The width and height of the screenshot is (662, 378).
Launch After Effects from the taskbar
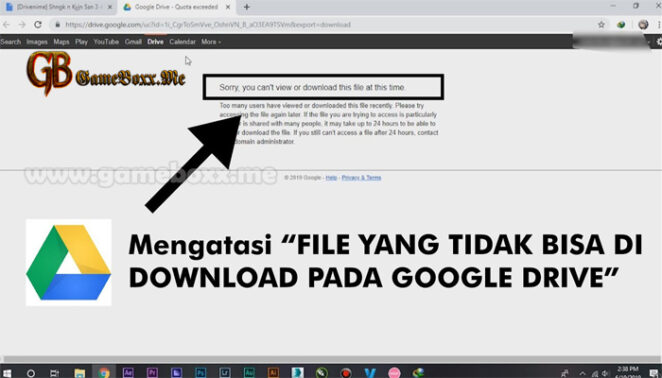(x=128, y=373)
